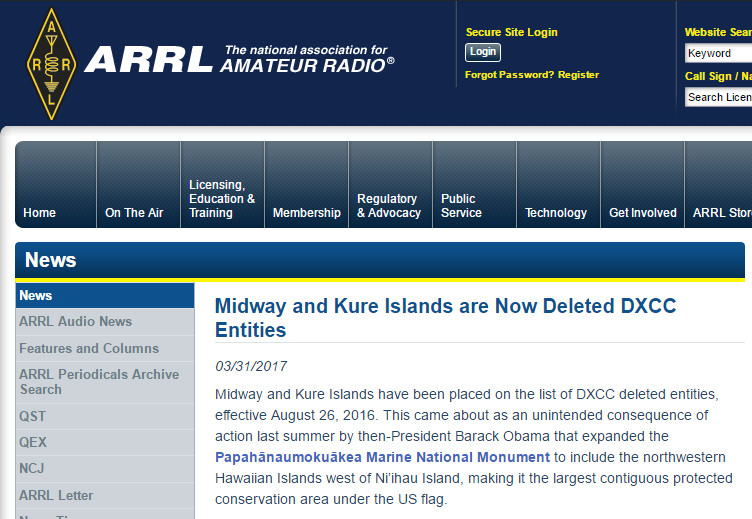Click Get Involved in navigation bar
The height and width of the screenshot is (519, 752).
[642, 213]
